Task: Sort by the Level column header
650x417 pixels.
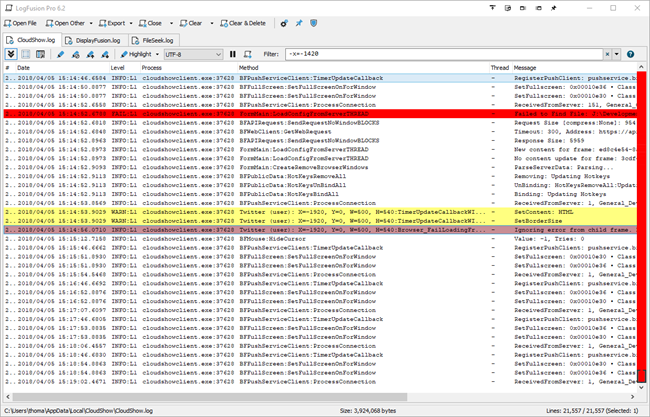Action: [x=124, y=68]
